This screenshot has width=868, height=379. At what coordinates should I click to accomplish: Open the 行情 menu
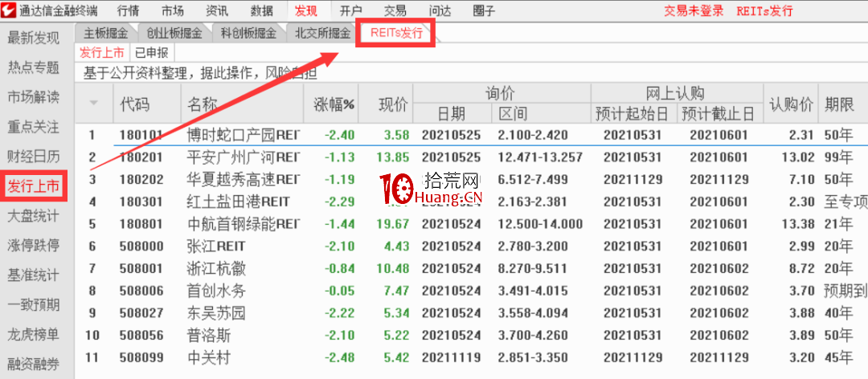click(129, 10)
